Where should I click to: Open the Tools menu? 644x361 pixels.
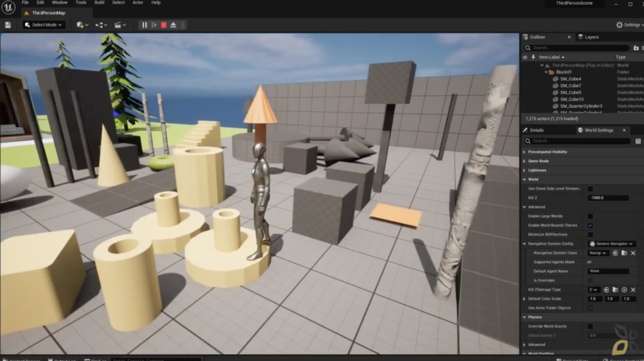pos(81,3)
